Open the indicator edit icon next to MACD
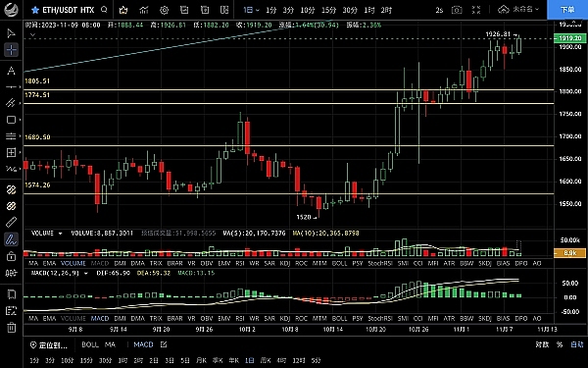Screen dimensions: 588x368 tap(164, 344)
